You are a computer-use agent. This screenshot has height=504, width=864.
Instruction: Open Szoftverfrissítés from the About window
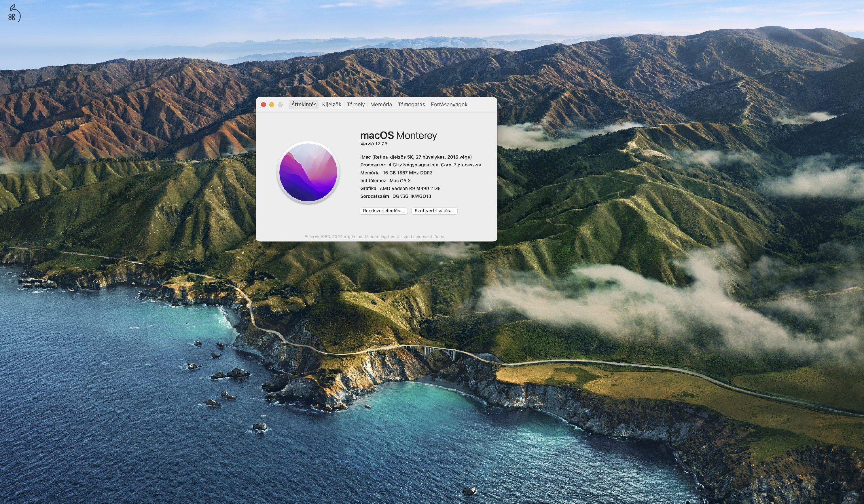(434, 211)
